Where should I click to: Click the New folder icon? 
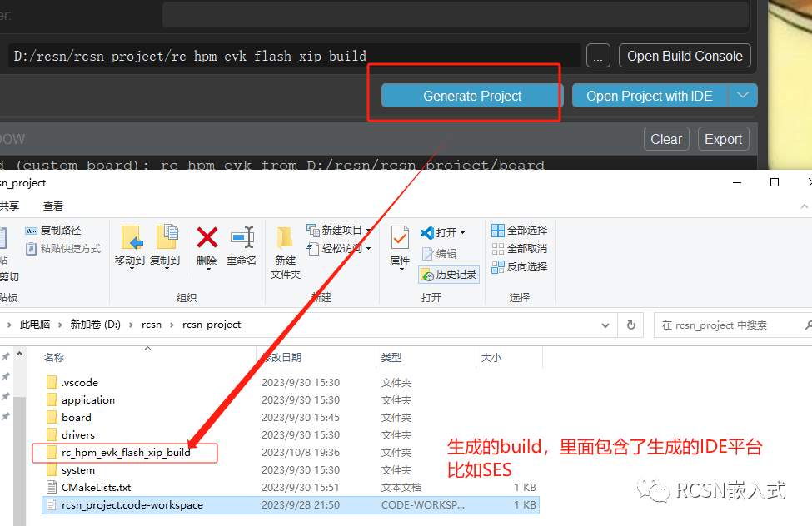pyautogui.click(x=286, y=239)
